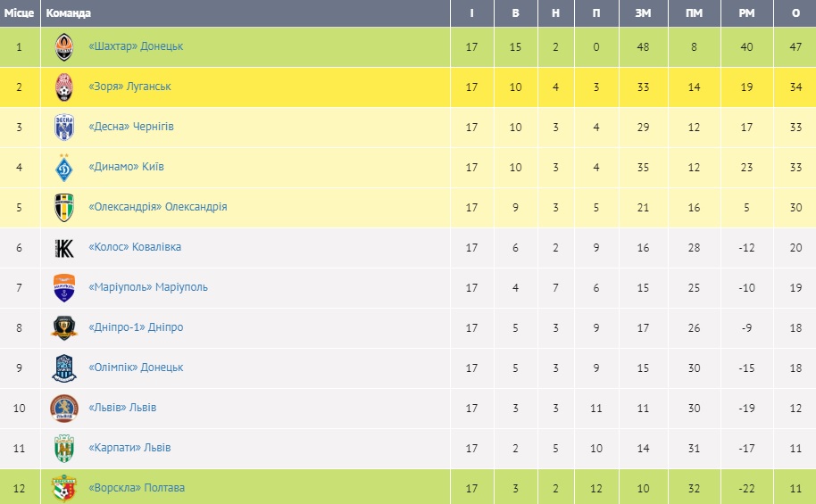816x504 pixels.
Task: Click the «О» points column header
Action: click(x=795, y=13)
